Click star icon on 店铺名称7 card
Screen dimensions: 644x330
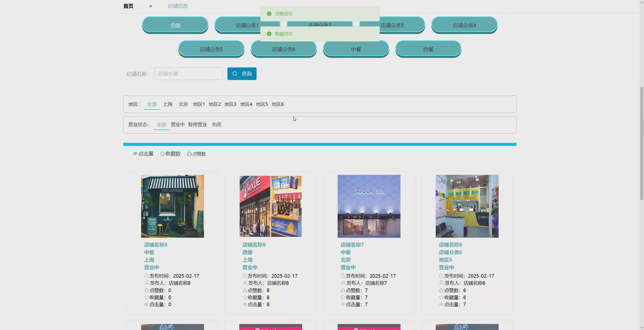click(343, 297)
